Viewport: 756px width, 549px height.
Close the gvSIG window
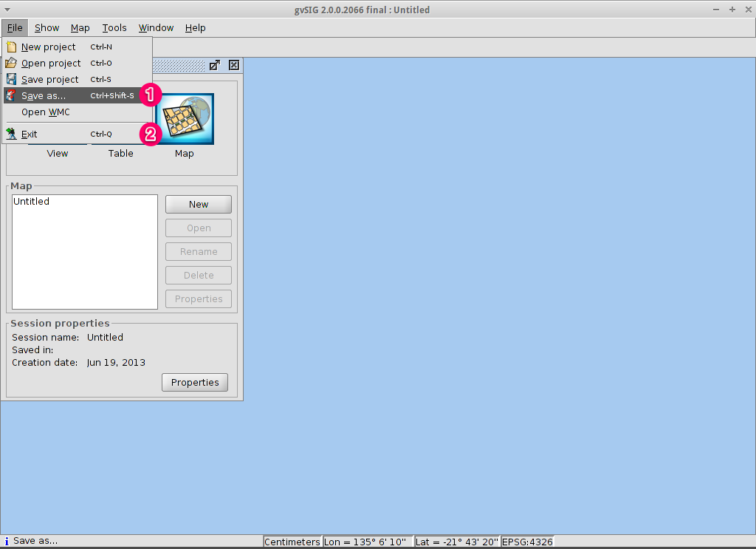pyautogui.click(x=749, y=10)
